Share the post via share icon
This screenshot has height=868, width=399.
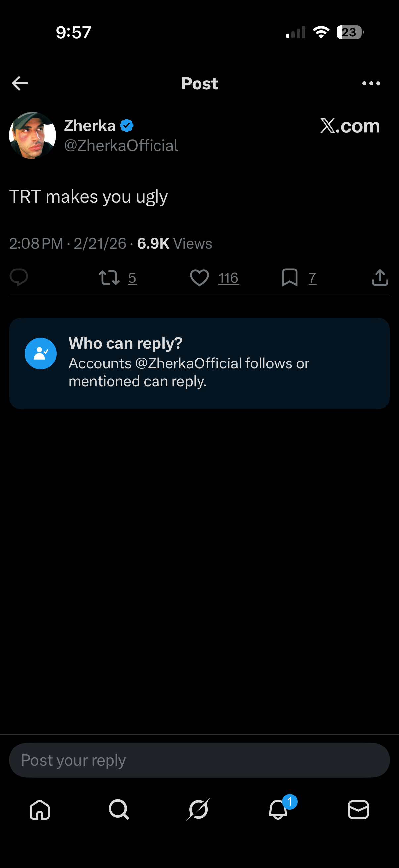[380, 278]
